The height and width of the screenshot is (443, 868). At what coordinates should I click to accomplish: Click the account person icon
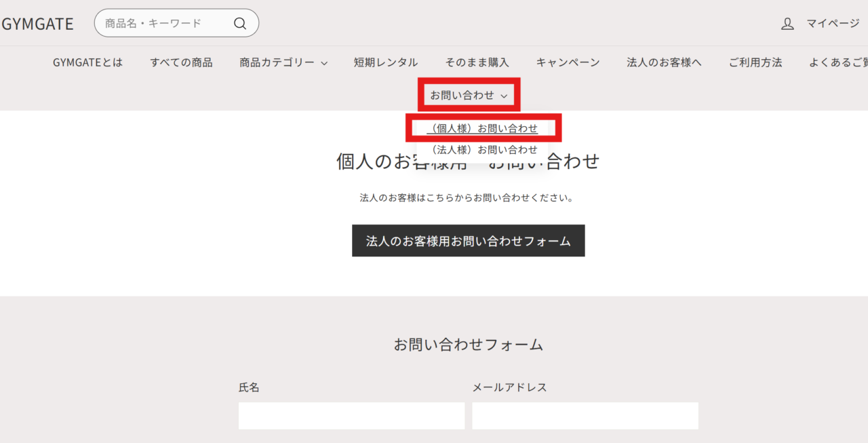(x=787, y=24)
